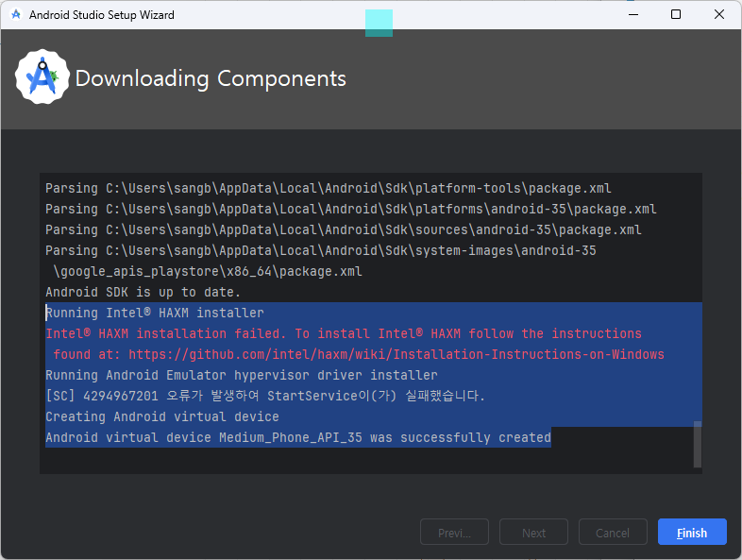This screenshot has width=742, height=560.
Task: Click the log output scrollbar thumb
Action: pos(697,444)
